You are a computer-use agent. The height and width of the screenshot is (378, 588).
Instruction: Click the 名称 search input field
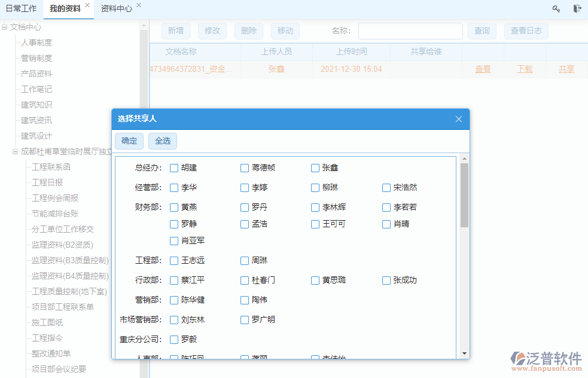point(410,31)
